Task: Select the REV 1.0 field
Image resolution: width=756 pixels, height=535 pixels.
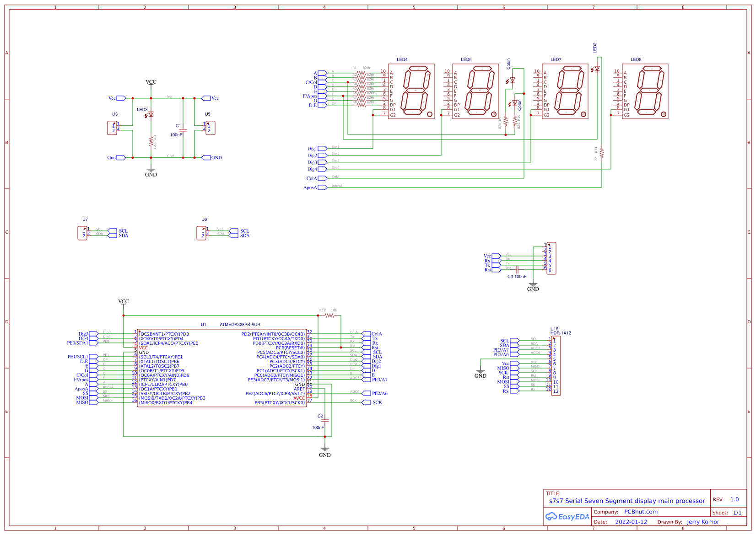Action: pos(734,500)
